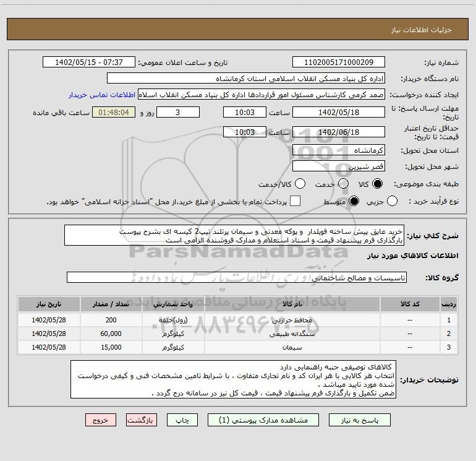Click the جزئیات اطلاعات نیاز header title

[421, 30]
